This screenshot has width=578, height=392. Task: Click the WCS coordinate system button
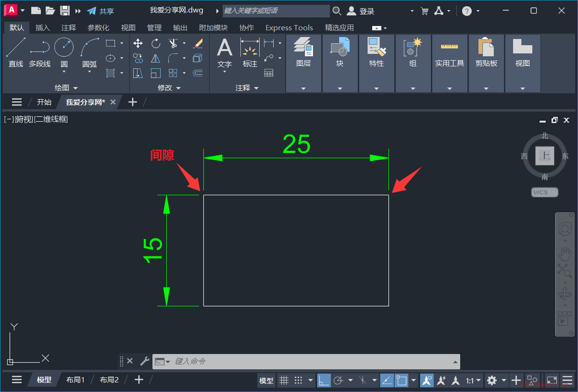click(544, 192)
